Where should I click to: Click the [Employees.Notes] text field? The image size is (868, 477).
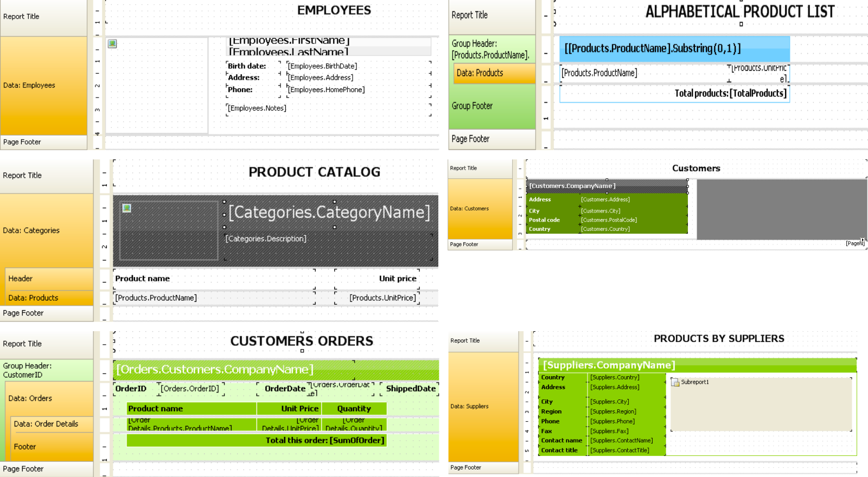(257, 108)
